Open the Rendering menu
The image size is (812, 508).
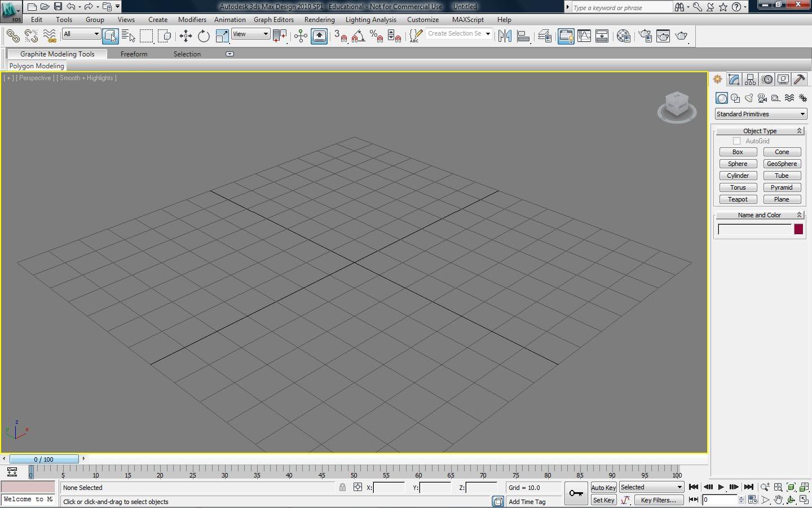pyautogui.click(x=319, y=20)
